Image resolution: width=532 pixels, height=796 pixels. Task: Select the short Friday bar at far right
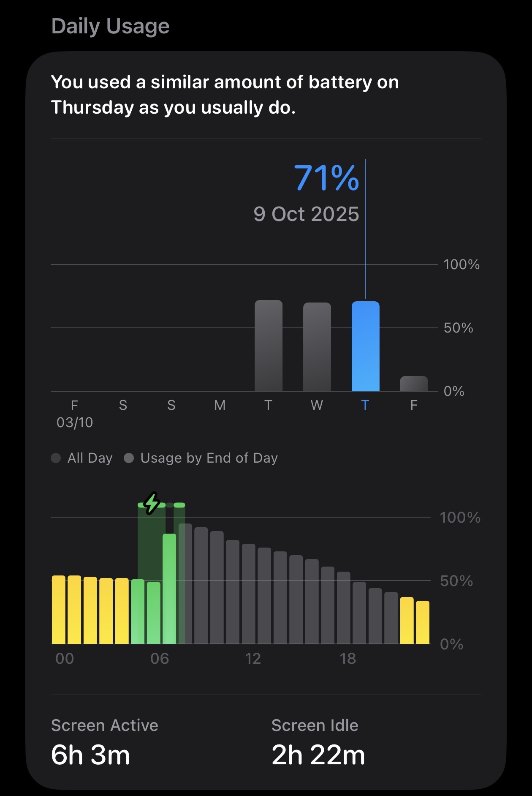[414, 384]
